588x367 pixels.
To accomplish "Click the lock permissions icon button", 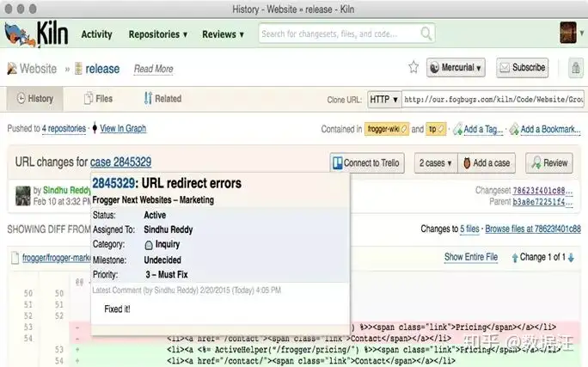I will click(576, 68).
